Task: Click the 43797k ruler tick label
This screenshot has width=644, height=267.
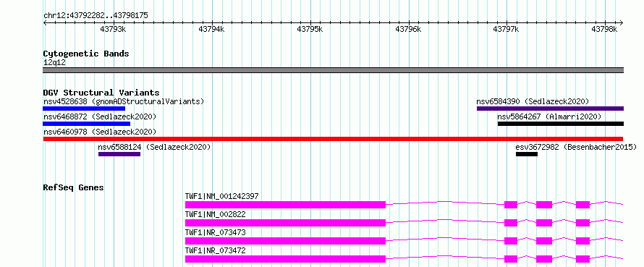Action: pos(507,29)
